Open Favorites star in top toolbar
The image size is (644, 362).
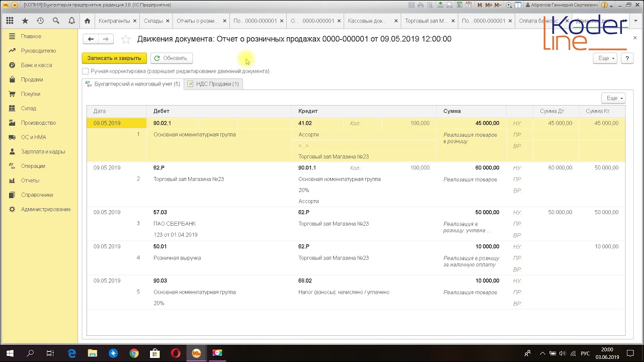click(25, 21)
